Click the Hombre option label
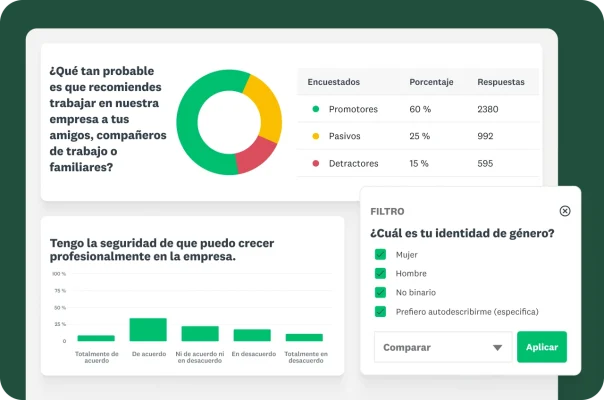 pos(411,273)
